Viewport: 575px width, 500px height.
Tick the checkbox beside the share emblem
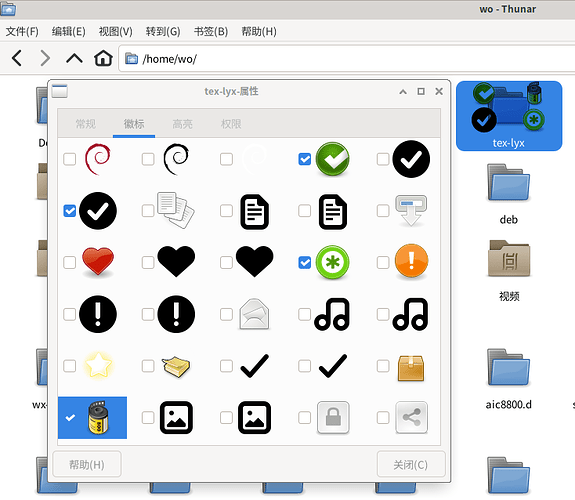[x=383, y=417]
